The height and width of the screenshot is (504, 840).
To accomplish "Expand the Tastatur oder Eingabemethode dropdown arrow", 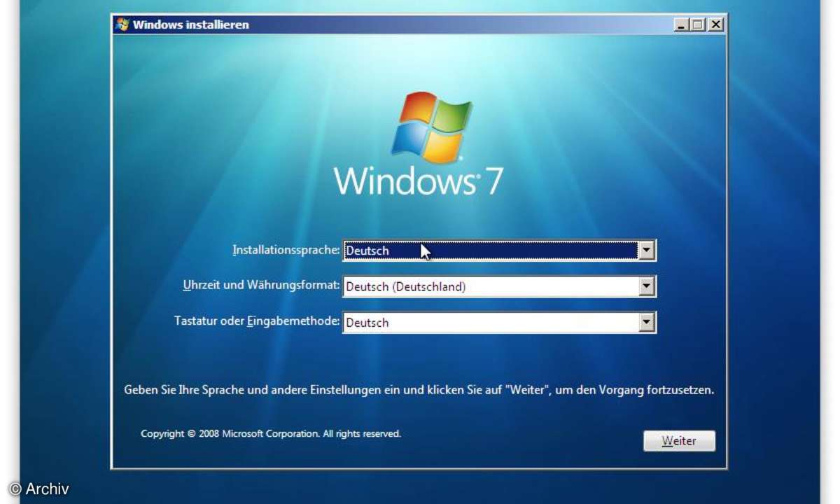I will click(647, 323).
